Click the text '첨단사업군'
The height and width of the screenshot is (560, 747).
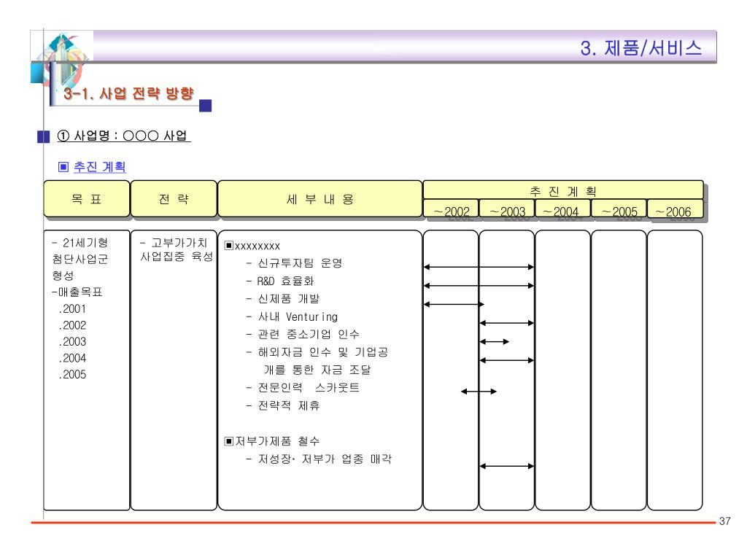click(80, 259)
